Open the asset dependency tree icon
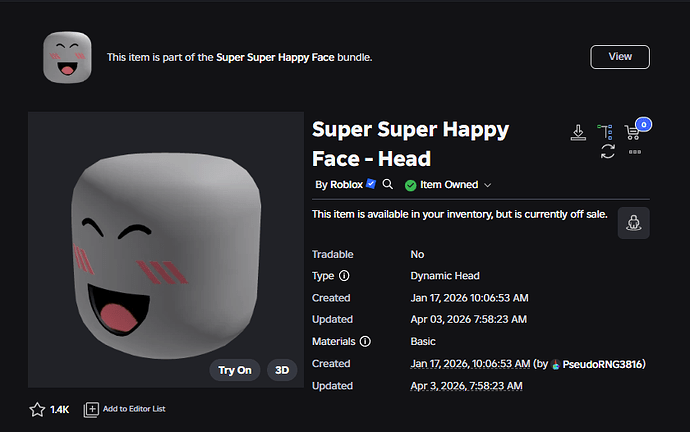This screenshot has height=432, width=690. [x=605, y=132]
